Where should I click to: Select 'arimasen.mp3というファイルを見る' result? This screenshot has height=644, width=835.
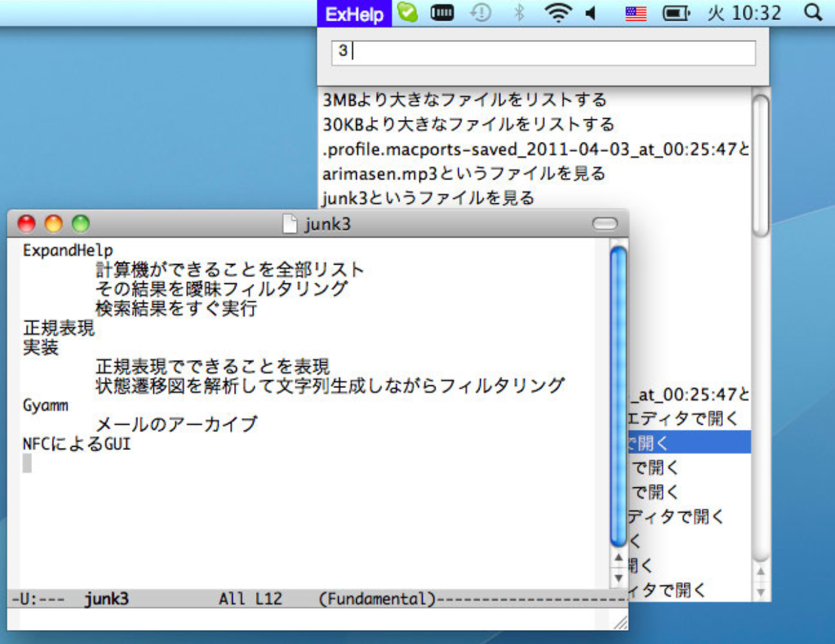(x=464, y=173)
